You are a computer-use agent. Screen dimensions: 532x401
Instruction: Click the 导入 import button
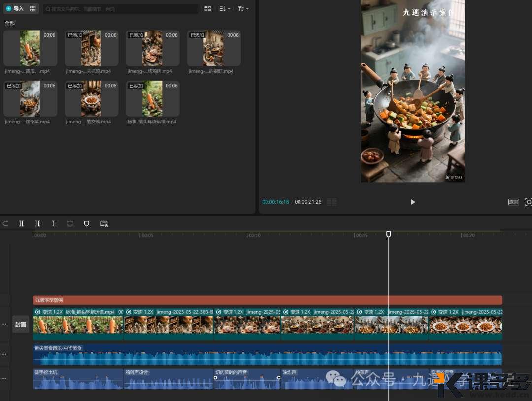pyautogui.click(x=15, y=9)
